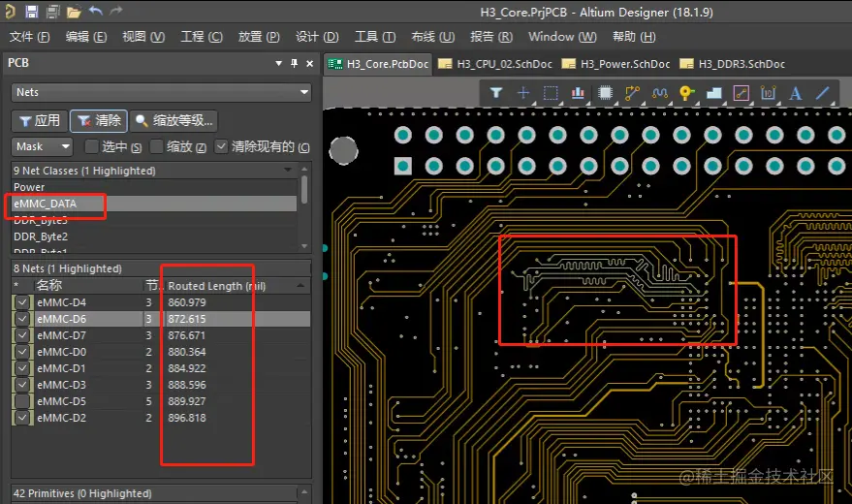The width and height of the screenshot is (852, 504).
Task: Sort by Routed Length column arrow
Action: point(300,285)
